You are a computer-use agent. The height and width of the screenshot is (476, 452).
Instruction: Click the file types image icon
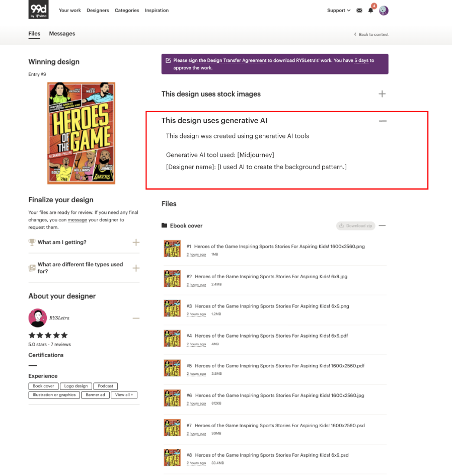pos(32,268)
